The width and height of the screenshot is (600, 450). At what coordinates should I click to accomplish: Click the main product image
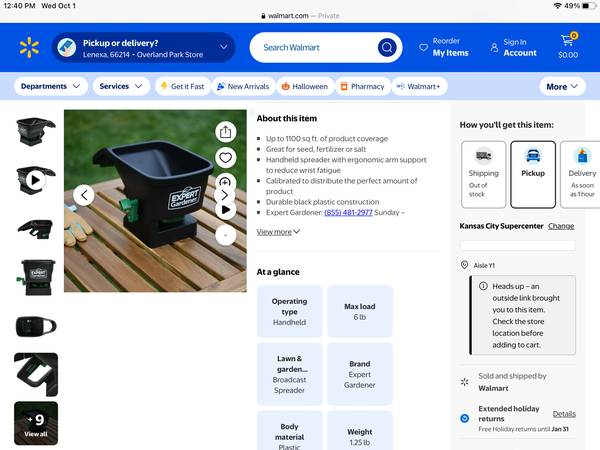(x=155, y=201)
